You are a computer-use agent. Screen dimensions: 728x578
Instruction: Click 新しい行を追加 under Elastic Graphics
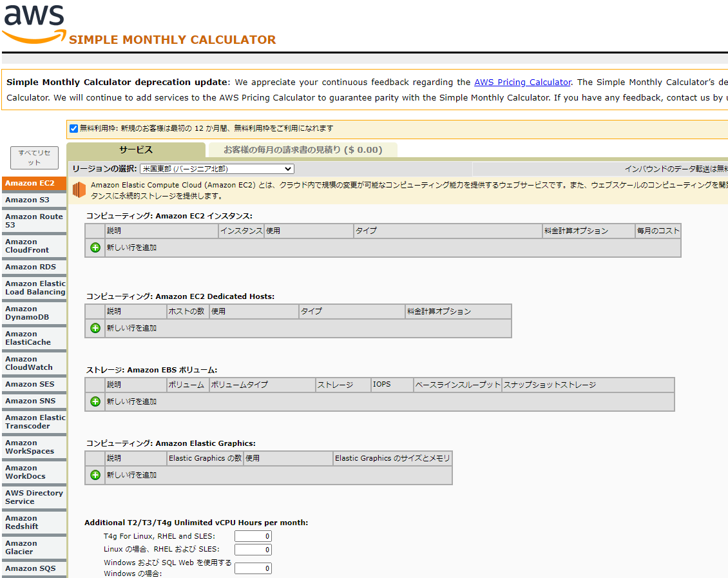tap(131, 475)
